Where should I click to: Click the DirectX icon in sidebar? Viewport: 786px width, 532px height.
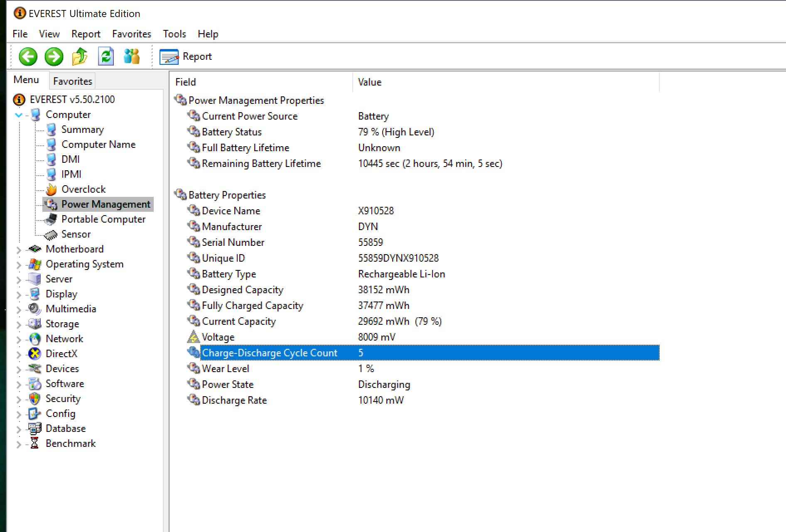click(34, 354)
